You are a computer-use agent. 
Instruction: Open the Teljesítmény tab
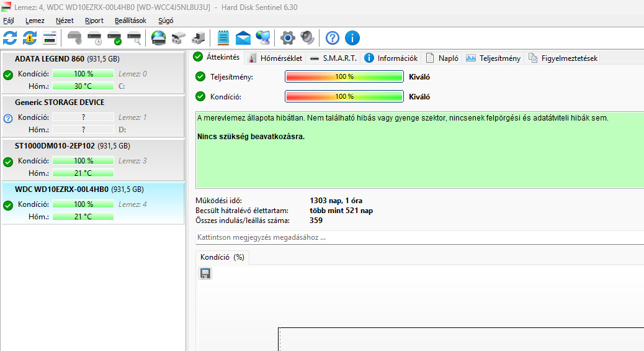click(493, 58)
